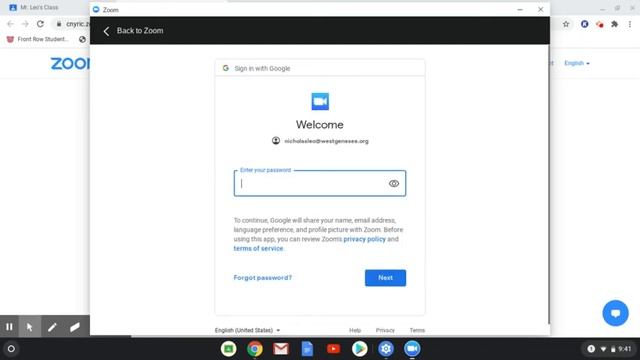Focus the Enter your password field
The width and height of the screenshot is (640, 360).
320,183
